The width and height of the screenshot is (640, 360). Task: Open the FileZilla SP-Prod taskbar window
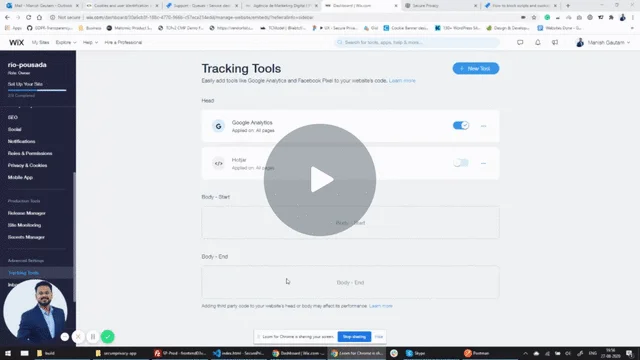(x=180, y=353)
